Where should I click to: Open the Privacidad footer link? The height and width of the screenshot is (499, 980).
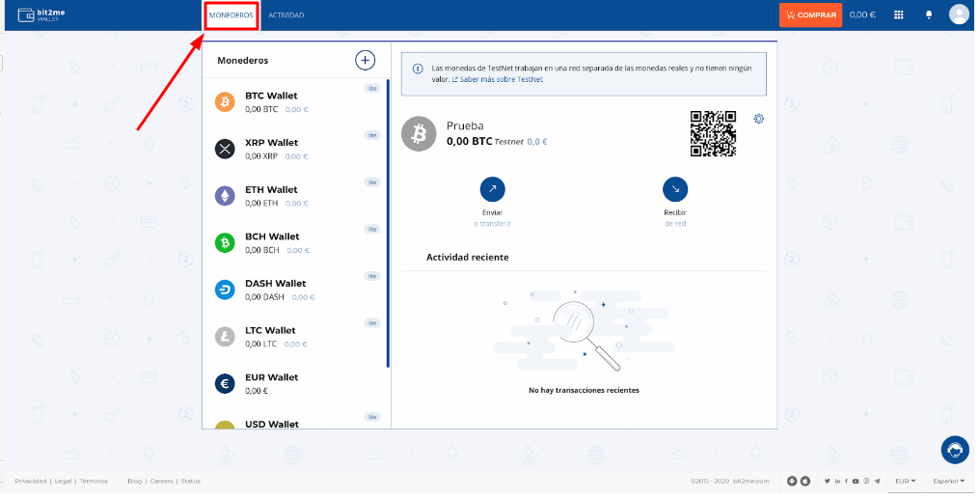point(31,481)
